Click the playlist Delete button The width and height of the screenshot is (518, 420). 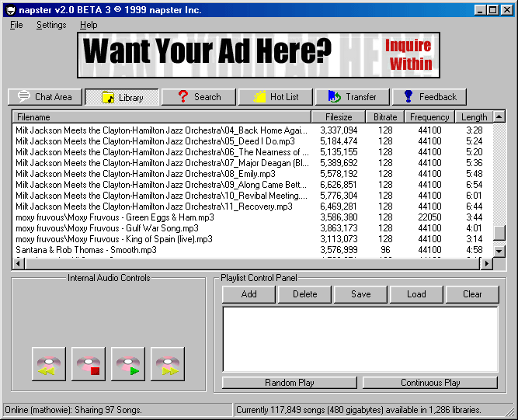[304, 294]
